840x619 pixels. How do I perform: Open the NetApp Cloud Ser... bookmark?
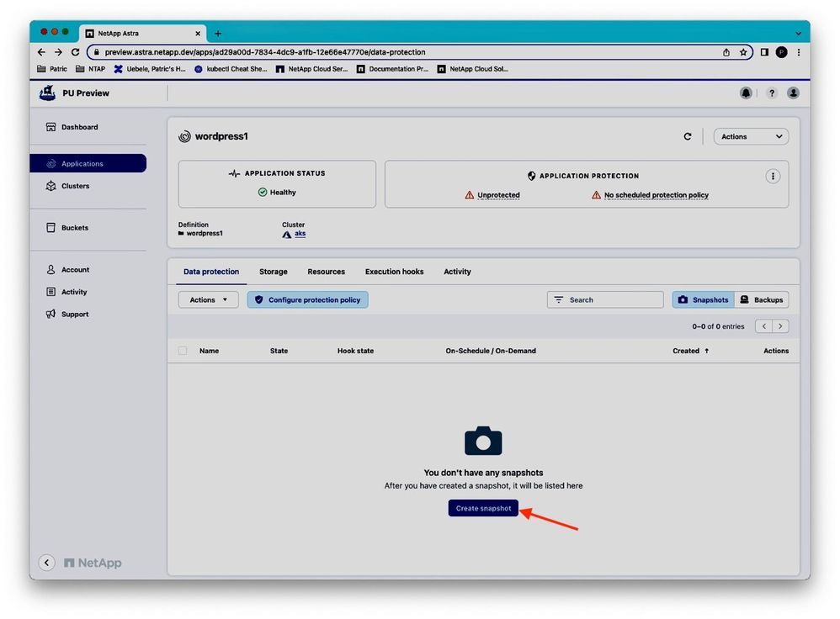[x=311, y=68]
